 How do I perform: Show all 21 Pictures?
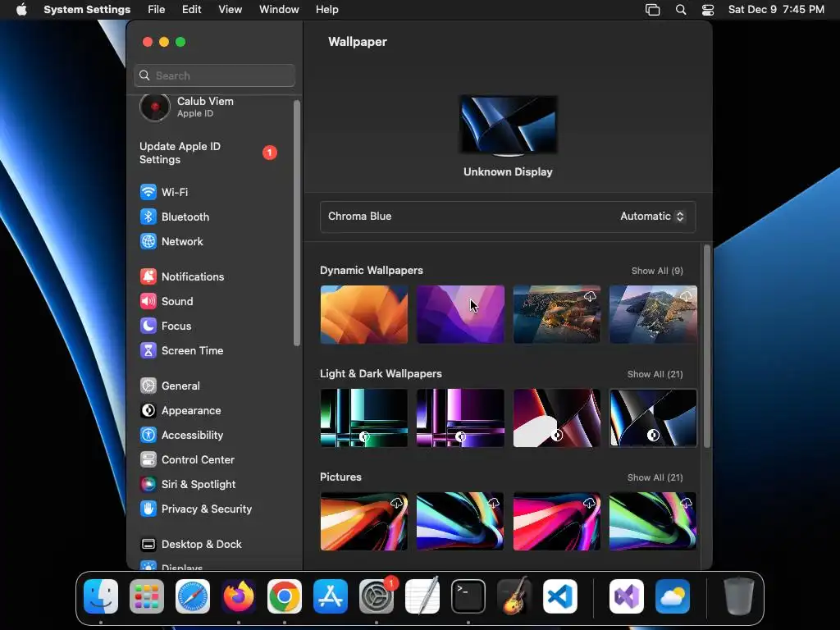(655, 477)
